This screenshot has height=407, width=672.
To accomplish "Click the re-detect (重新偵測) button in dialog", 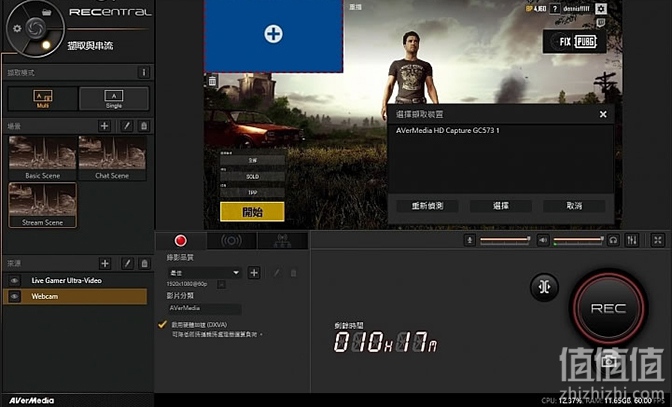I will point(427,206).
